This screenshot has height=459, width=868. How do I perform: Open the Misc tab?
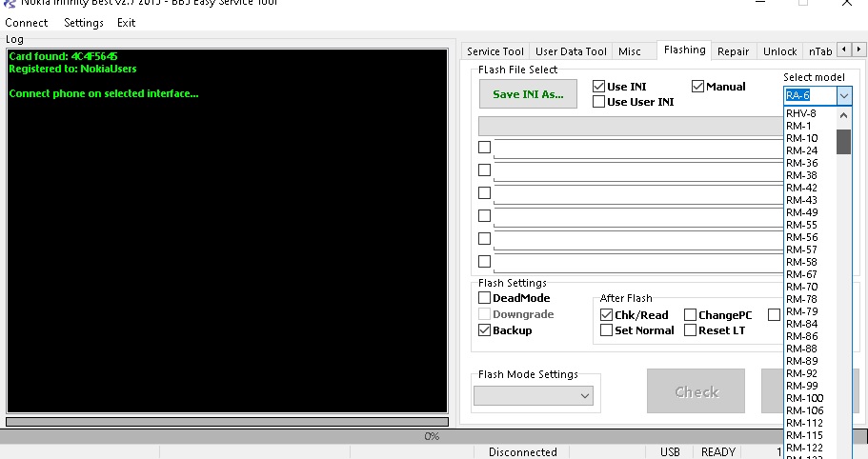click(x=630, y=51)
